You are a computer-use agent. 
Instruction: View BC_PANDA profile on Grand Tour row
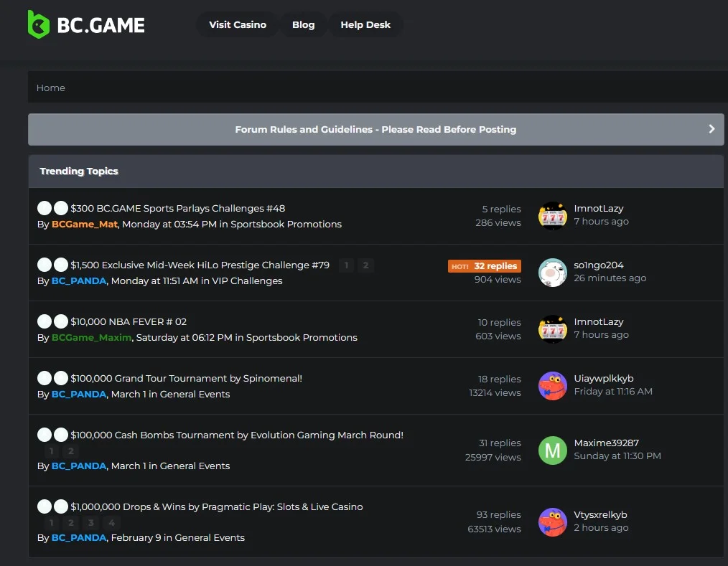click(x=79, y=394)
